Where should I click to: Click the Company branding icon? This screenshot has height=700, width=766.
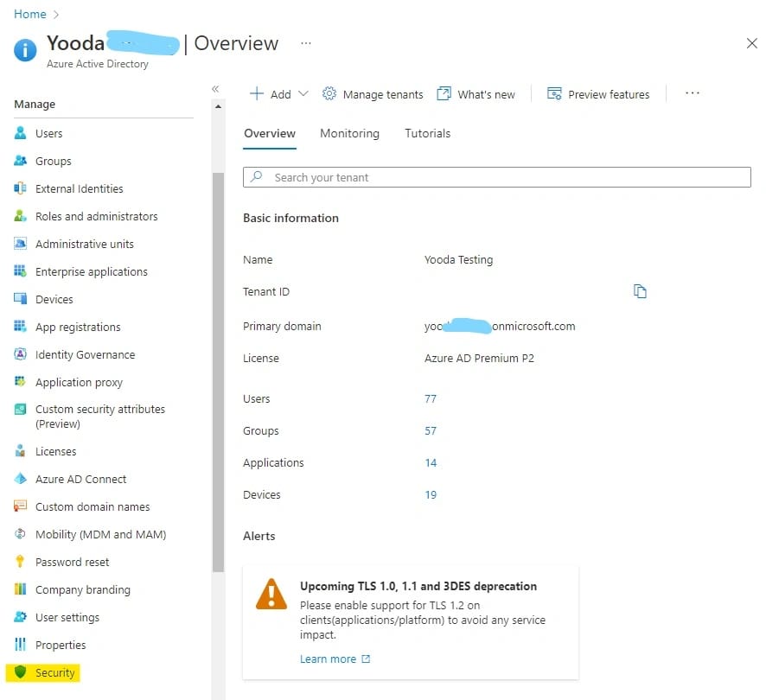[21, 589]
